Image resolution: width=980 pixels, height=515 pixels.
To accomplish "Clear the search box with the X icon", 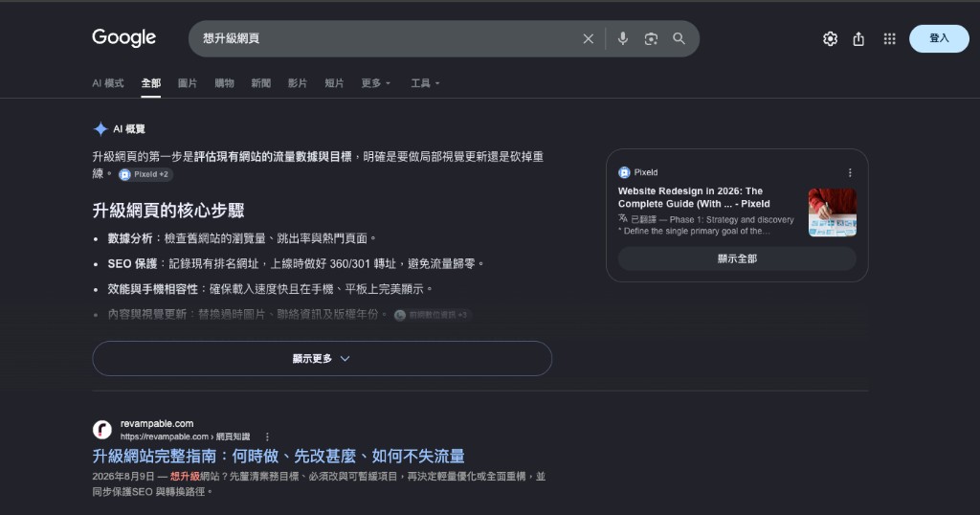I will coord(589,38).
